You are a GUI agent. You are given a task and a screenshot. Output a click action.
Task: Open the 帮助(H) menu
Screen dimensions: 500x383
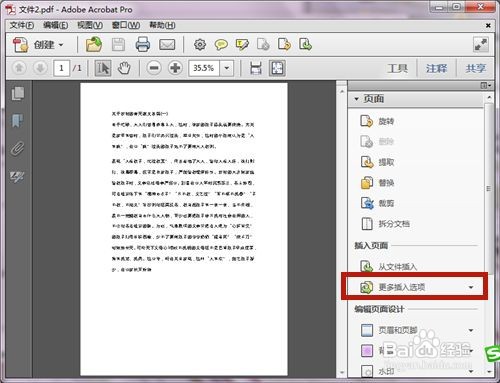(162, 25)
